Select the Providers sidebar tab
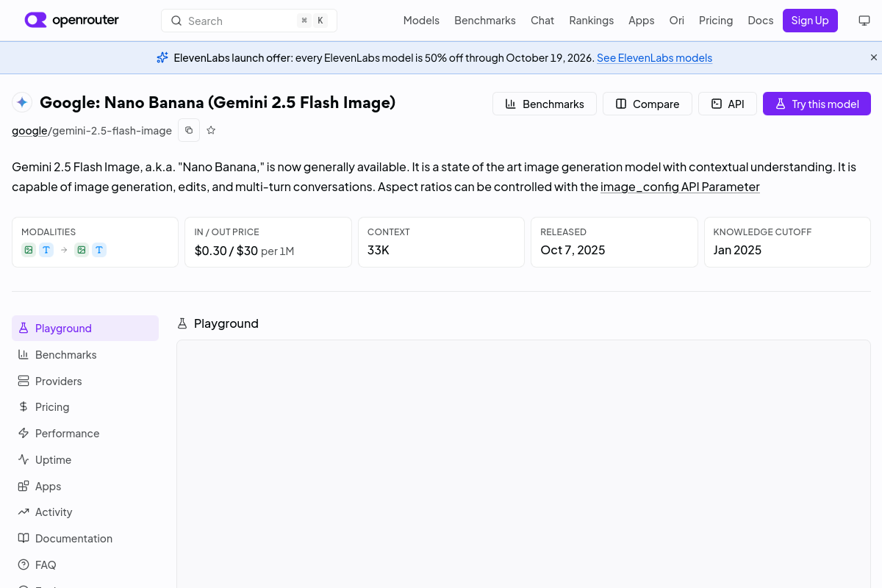This screenshot has height=588, width=882. point(85,381)
